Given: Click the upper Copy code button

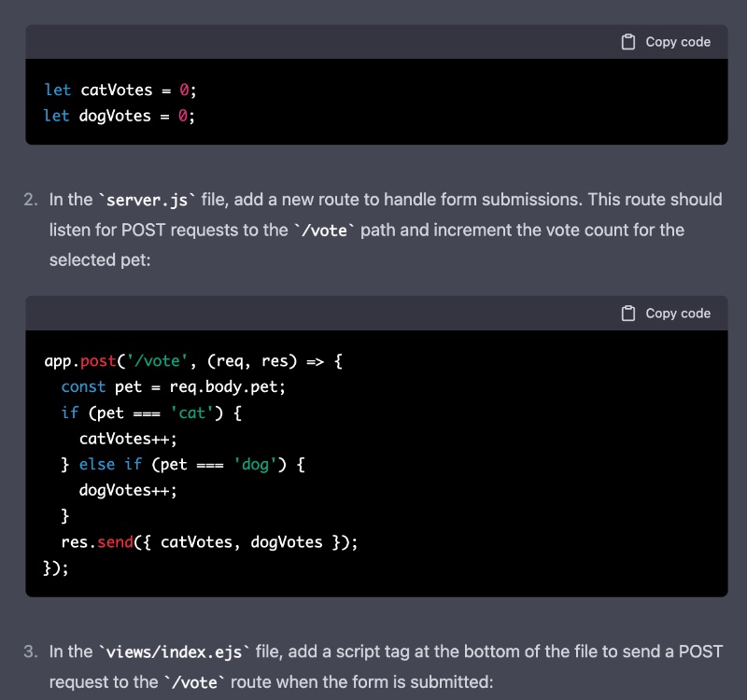Looking at the screenshot, I should (663, 41).
